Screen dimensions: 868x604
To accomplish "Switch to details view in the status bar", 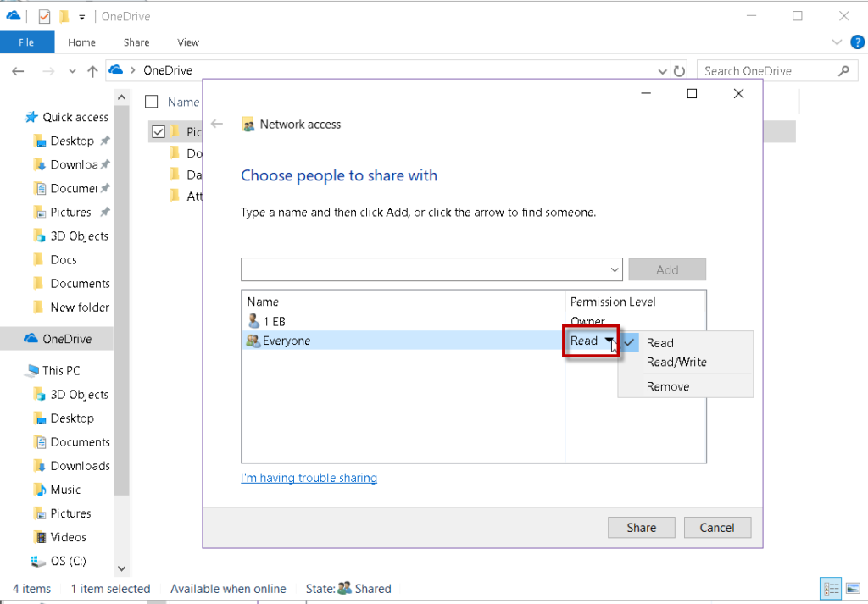I will click(x=832, y=589).
